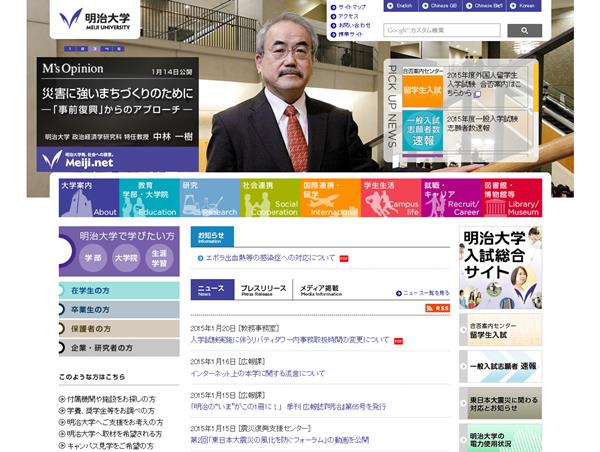Click PDF icon beside リバティタワー news item

(x=398, y=341)
